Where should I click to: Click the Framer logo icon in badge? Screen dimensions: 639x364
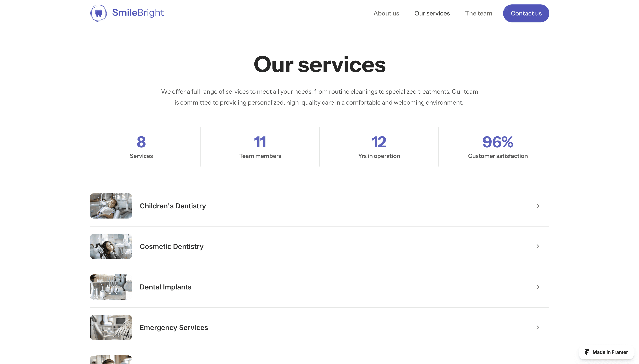click(587, 352)
